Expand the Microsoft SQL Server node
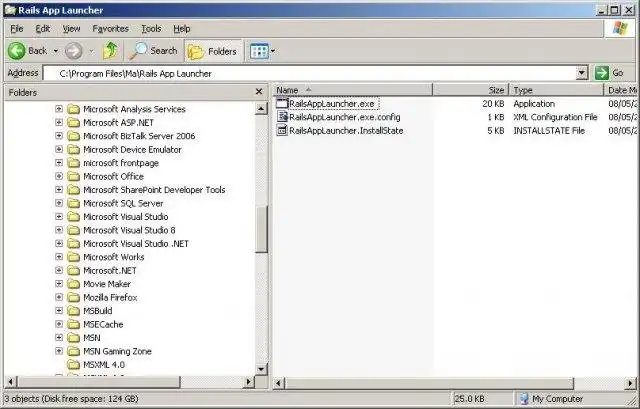This screenshot has width=640, height=409. tap(59, 203)
